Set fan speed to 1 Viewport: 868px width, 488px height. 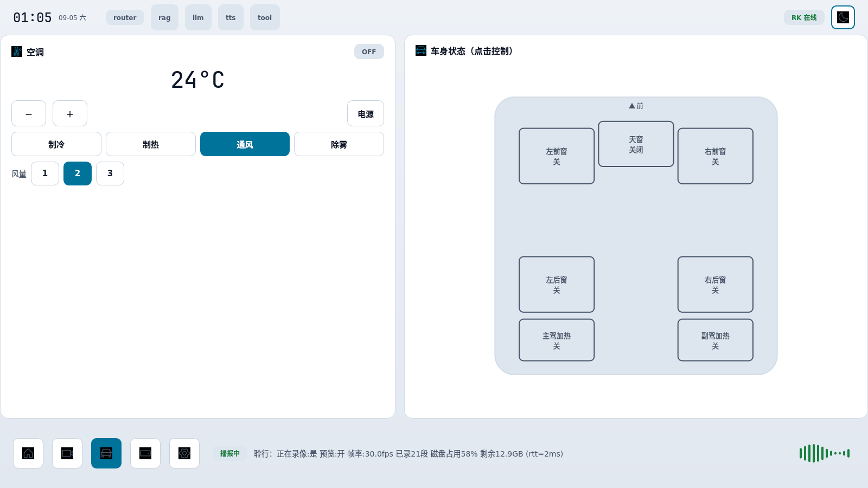(45, 174)
